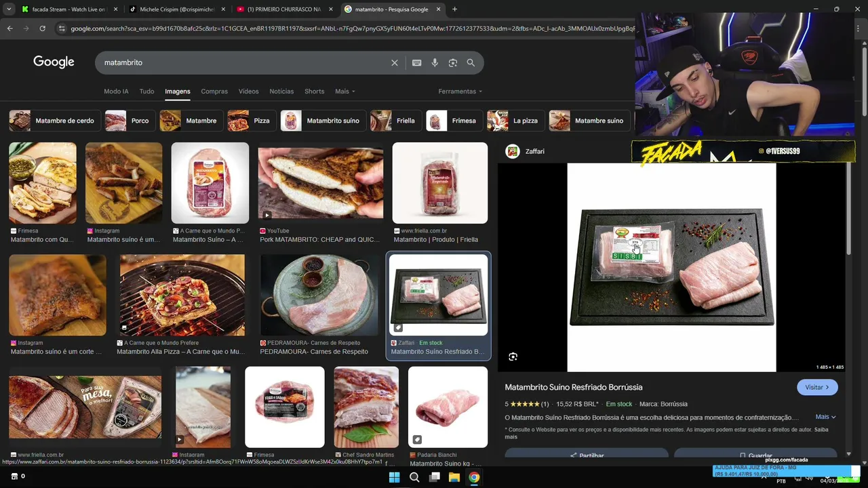Switch to Michele Crispim TikTok tab
The height and width of the screenshot is (488, 868).
[178, 9]
